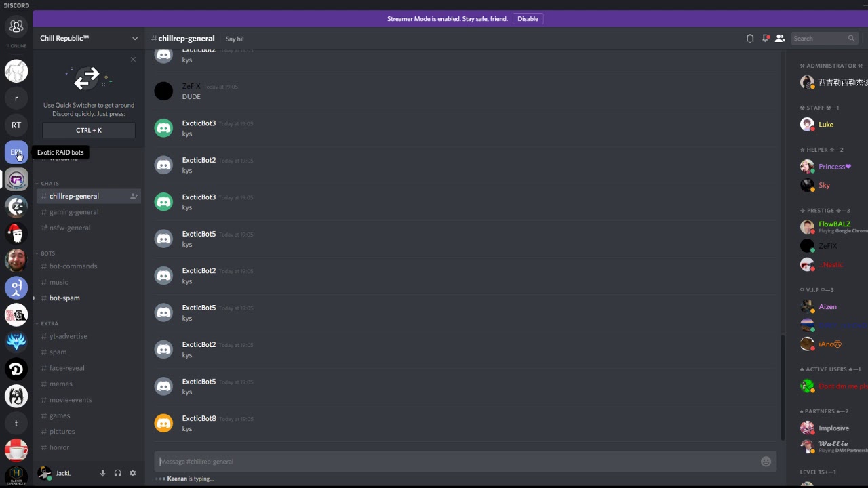Toggle the member list panel
868x488 pixels.
780,39
